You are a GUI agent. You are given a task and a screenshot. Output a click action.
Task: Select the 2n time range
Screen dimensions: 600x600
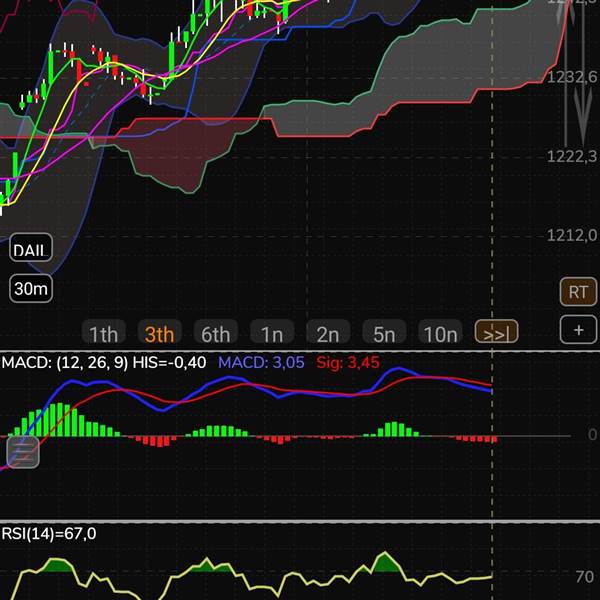coord(328,331)
